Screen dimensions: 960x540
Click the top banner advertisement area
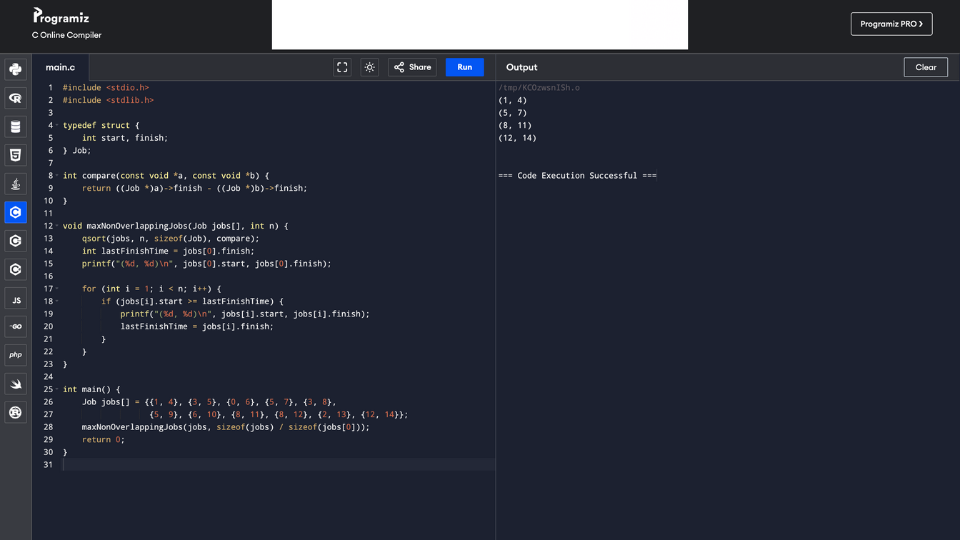[x=480, y=24]
